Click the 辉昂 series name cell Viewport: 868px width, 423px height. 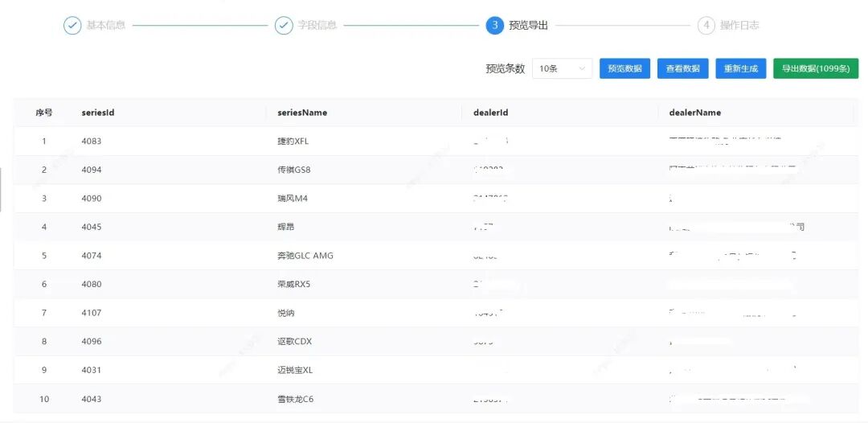pyautogui.click(x=285, y=227)
